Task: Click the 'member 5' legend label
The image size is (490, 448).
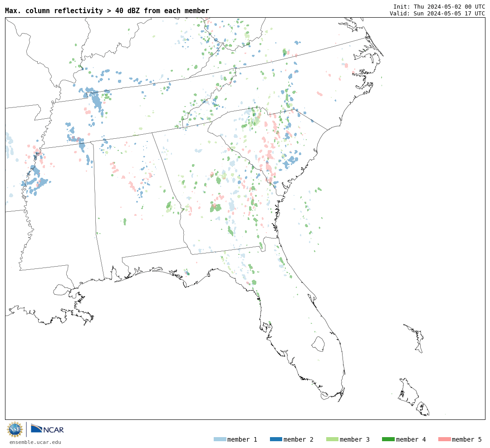Action: 467,439
